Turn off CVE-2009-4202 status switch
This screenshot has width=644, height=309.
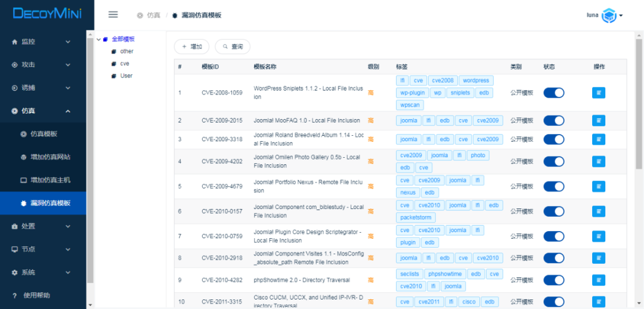pos(553,161)
